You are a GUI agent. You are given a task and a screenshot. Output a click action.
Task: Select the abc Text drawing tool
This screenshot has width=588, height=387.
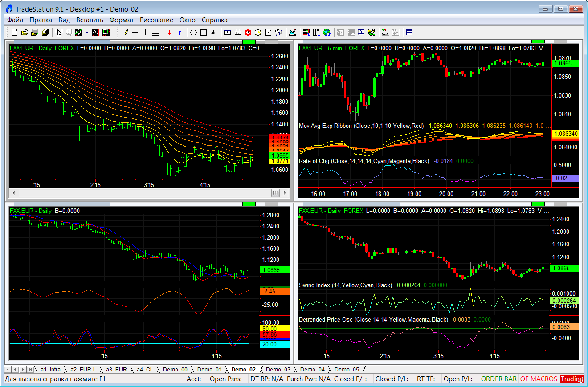tap(214, 32)
